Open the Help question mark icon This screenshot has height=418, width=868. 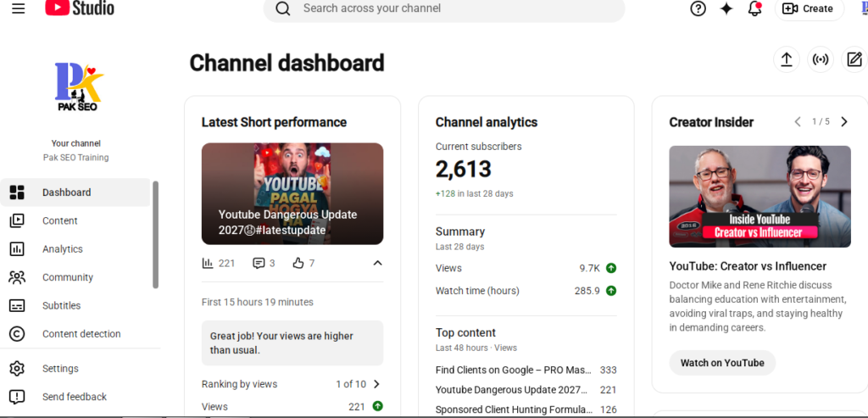click(x=698, y=8)
